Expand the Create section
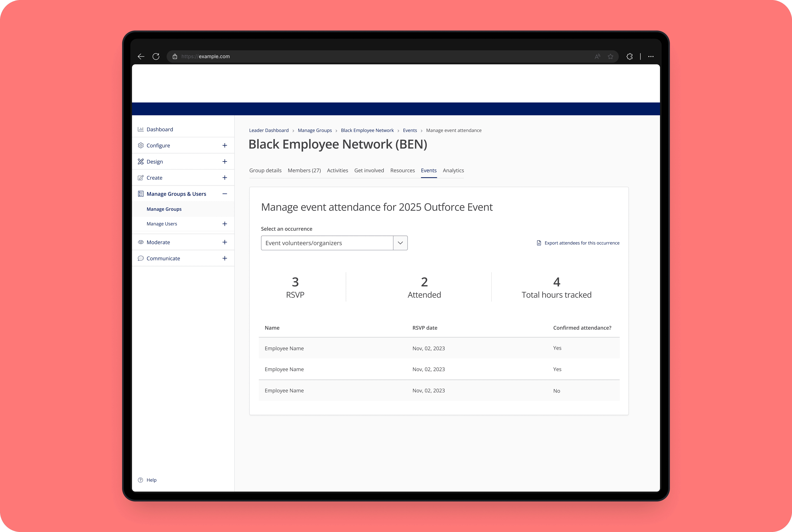 point(225,178)
